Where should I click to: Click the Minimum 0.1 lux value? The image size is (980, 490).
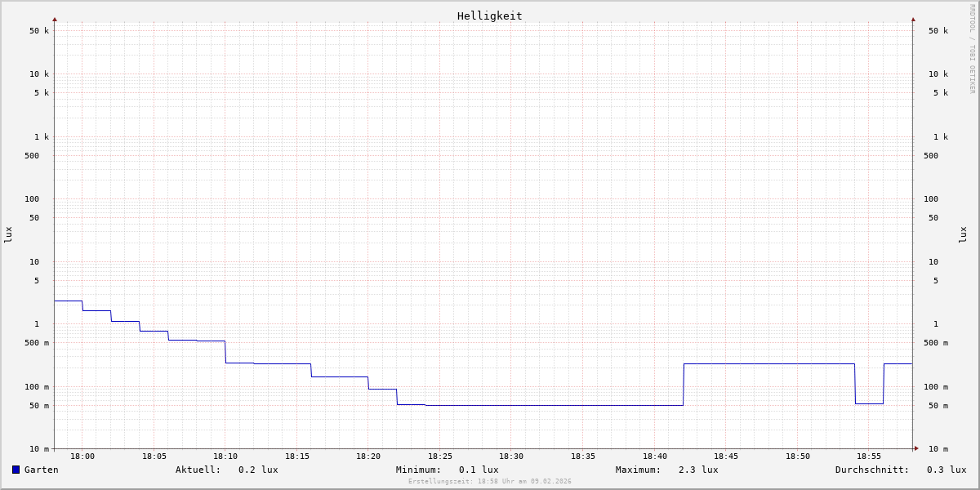pos(479,470)
